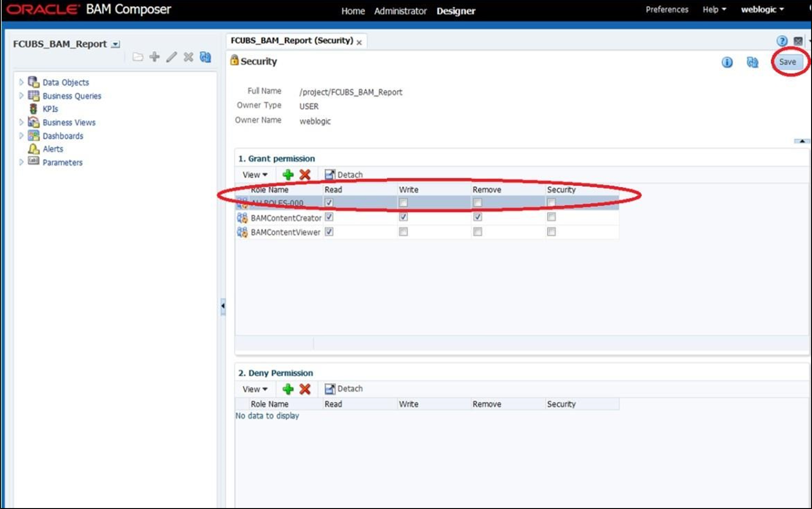Click the red X delete icon in Deny Permission
The image size is (812, 509).
click(x=305, y=389)
